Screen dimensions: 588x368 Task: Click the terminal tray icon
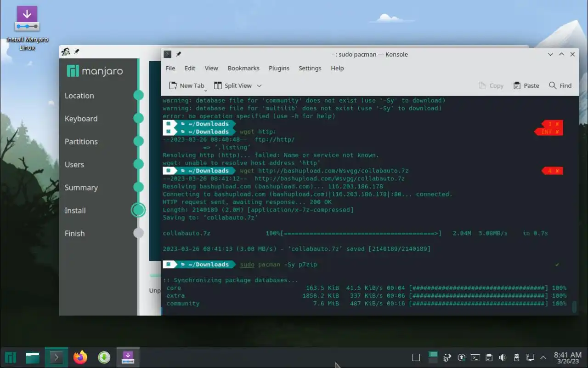click(475, 357)
